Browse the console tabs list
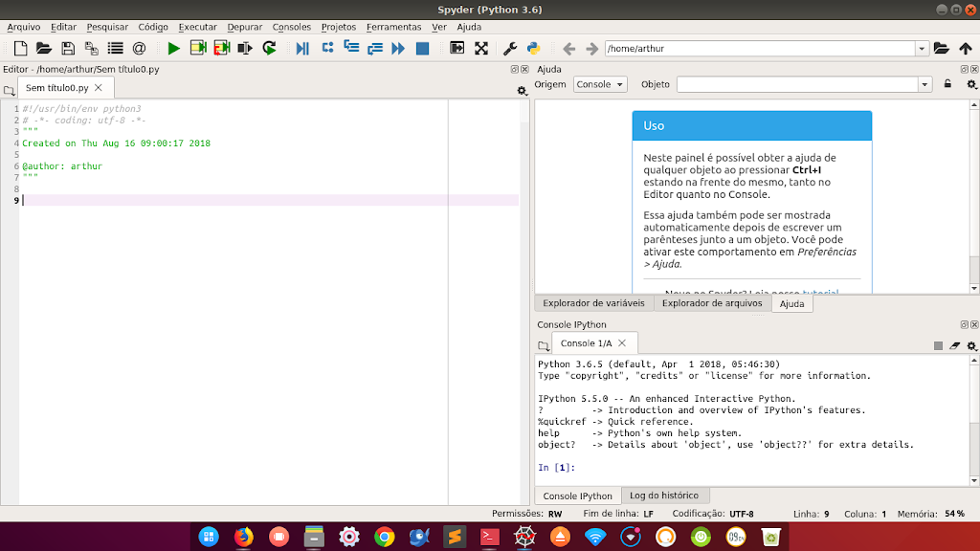Screen dimensions: 980x551 pos(544,345)
